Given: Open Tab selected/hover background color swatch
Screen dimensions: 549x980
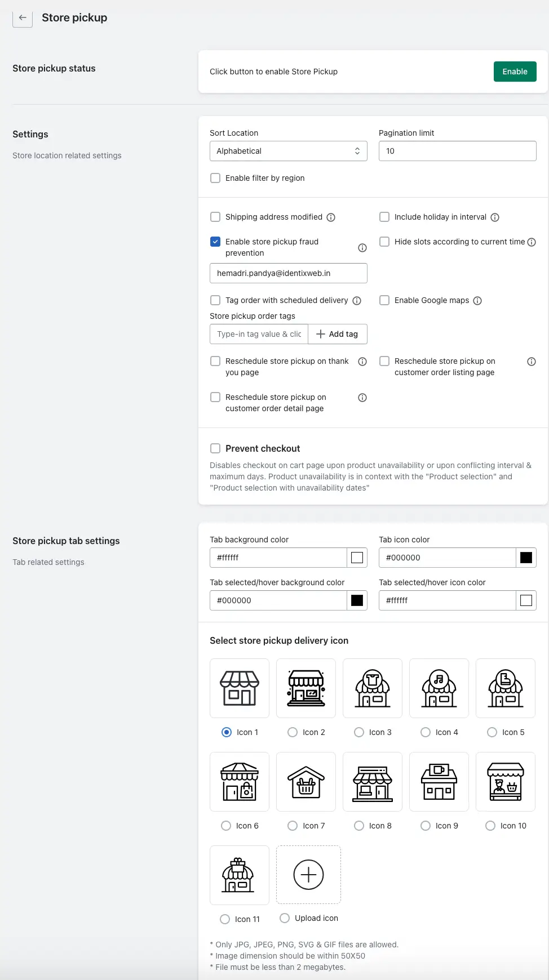Looking at the screenshot, I should pyautogui.click(x=357, y=600).
